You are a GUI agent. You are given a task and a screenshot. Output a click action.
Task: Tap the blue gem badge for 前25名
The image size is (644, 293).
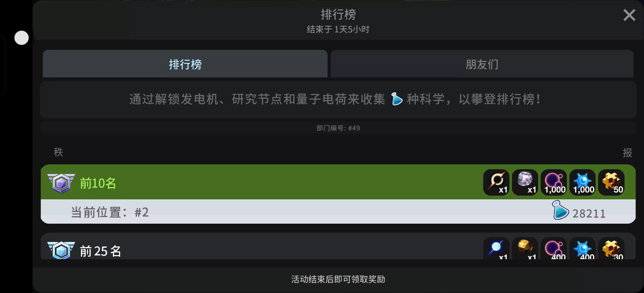(x=61, y=250)
